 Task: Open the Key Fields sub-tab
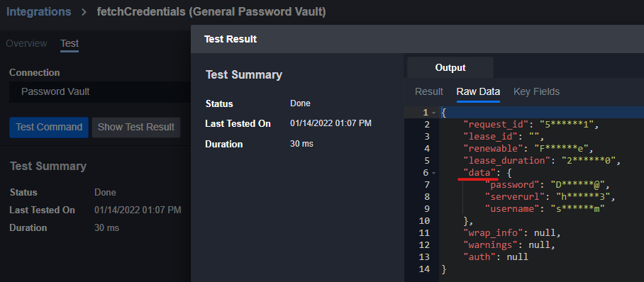pos(536,91)
